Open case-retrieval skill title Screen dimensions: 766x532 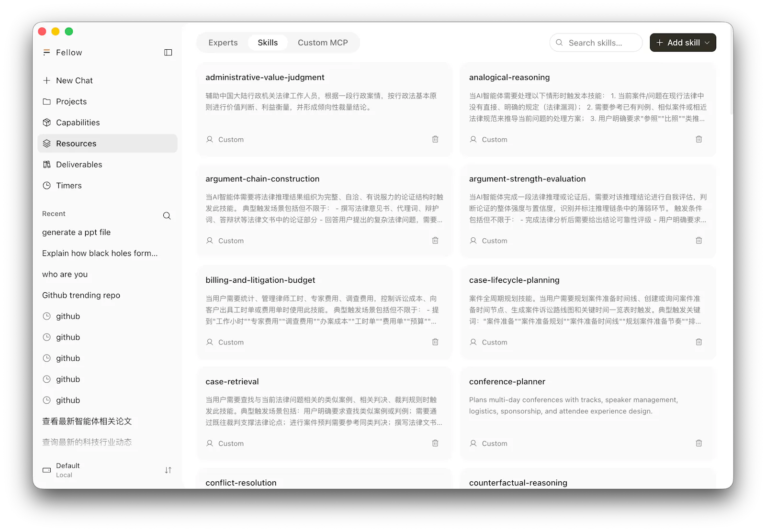click(x=232, y=382)
